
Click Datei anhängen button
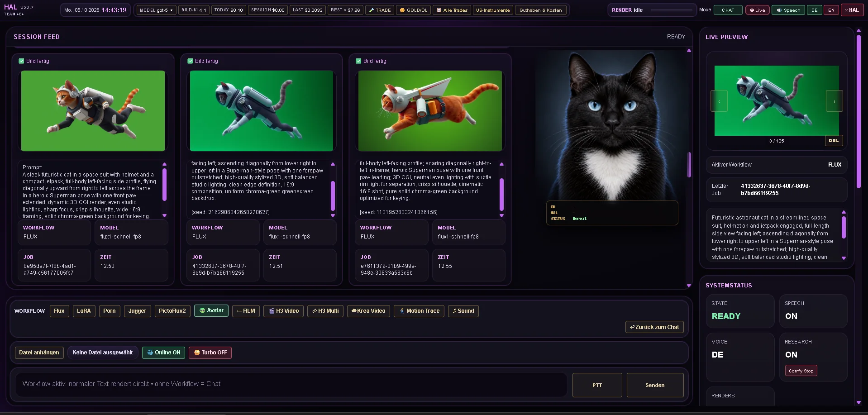[x=39, y=353]
